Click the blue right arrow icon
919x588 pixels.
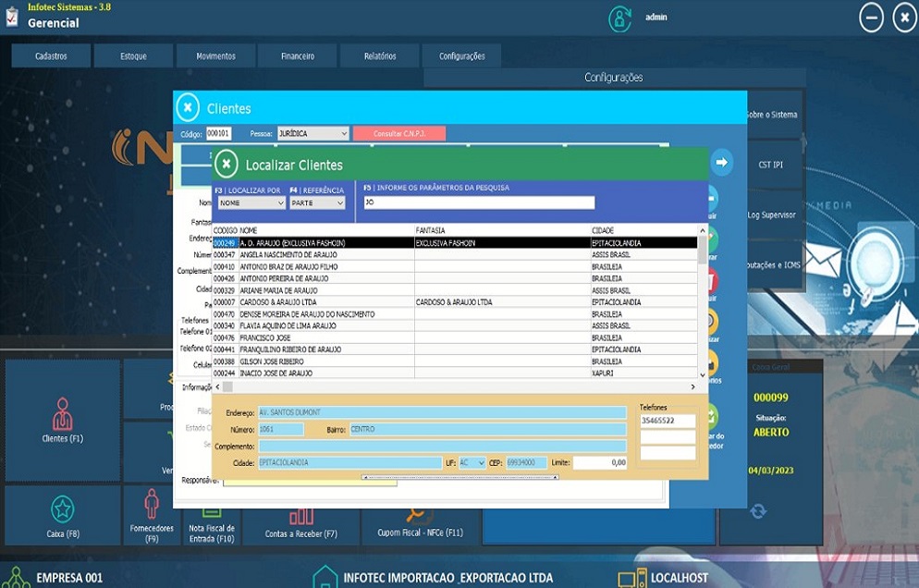721,163
